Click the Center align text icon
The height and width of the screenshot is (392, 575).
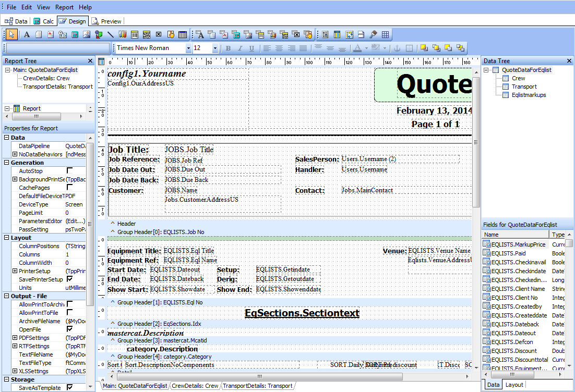pyautogui.click(x=279, y=48)
